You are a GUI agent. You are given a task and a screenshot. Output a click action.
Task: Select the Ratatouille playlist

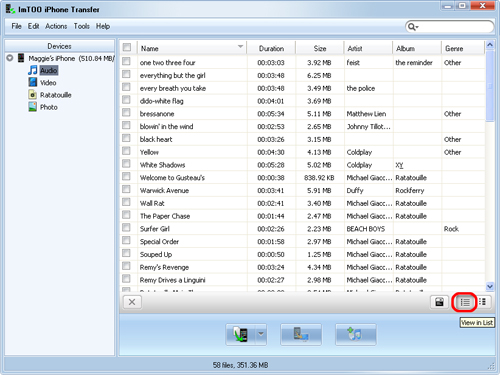click(56, 95)
